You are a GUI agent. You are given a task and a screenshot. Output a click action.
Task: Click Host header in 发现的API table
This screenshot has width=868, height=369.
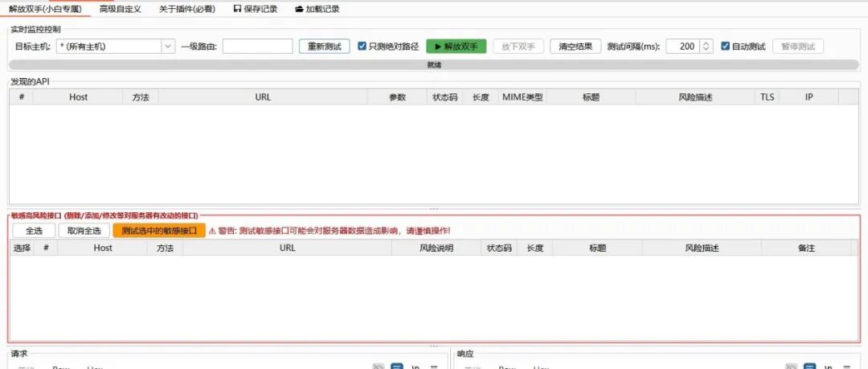click(78, 97)
